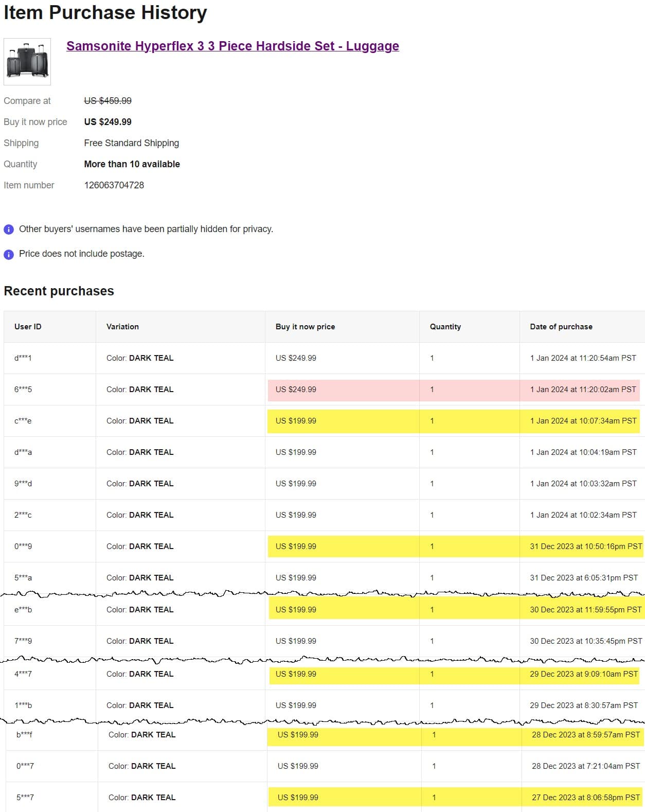This screenshot has height=812, width=645.
Task: Click the 31 Dec 2023 10:50:16pm purchase date
Action: (585, 546)
